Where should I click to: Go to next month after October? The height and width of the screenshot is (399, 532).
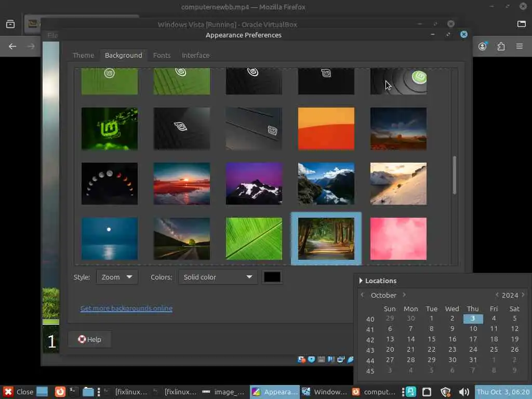point(404,295)
